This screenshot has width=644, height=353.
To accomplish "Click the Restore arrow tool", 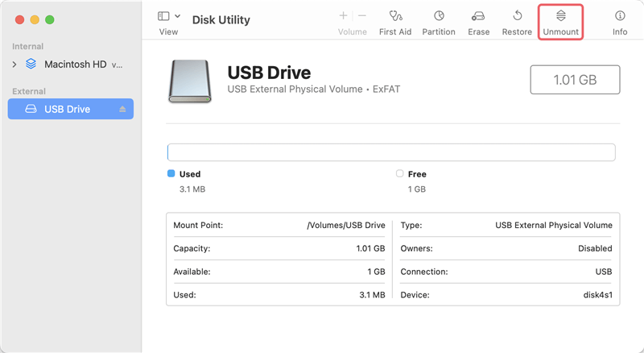I will [517, 16].
